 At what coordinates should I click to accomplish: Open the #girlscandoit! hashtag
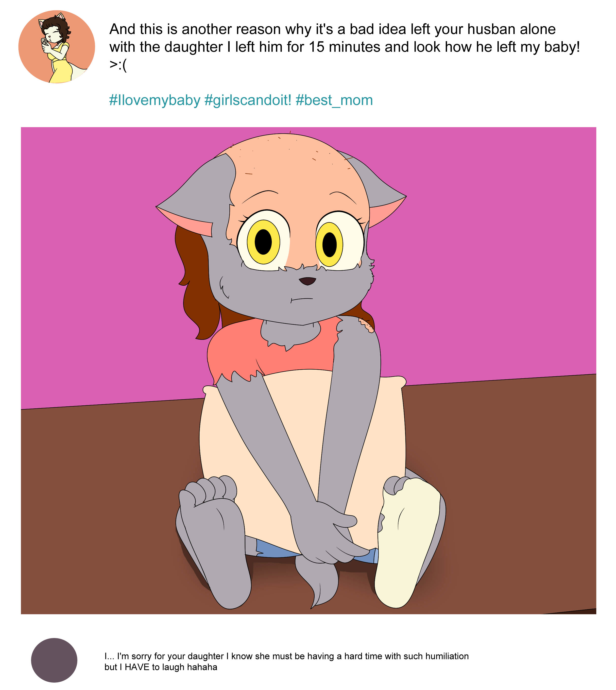click(x=248, y=100)
